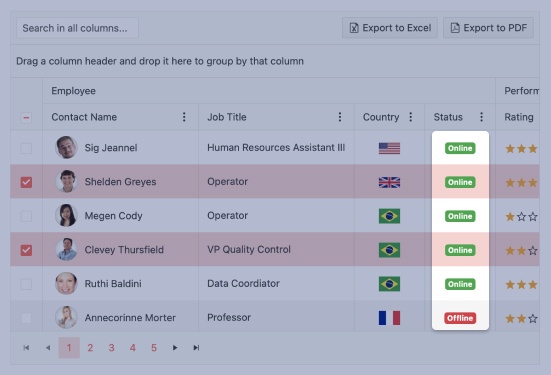Click Megen Cody's avatar photo
The height and width of the screenshot is (375, 551).
click(66, 215)
